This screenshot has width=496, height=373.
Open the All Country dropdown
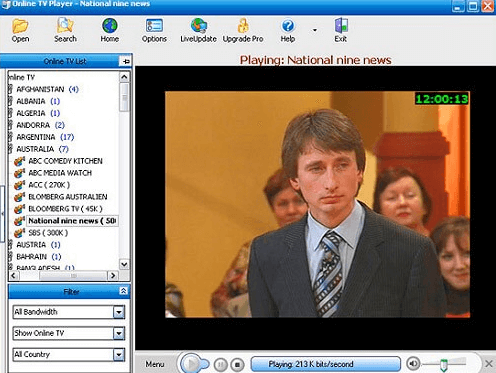pyautogui.click(x=119, y=355)
